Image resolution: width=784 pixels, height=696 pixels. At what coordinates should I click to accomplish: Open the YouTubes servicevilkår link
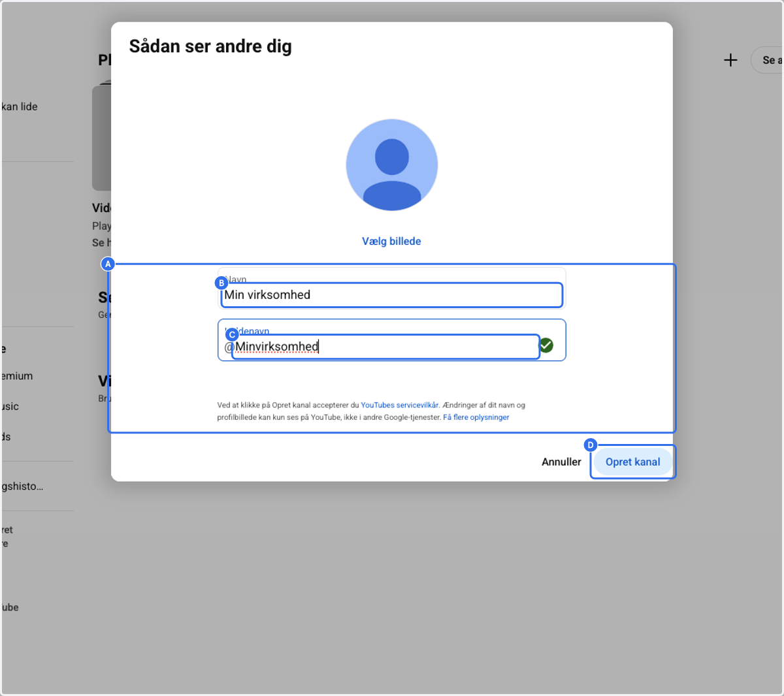click(x=400, y=405)
